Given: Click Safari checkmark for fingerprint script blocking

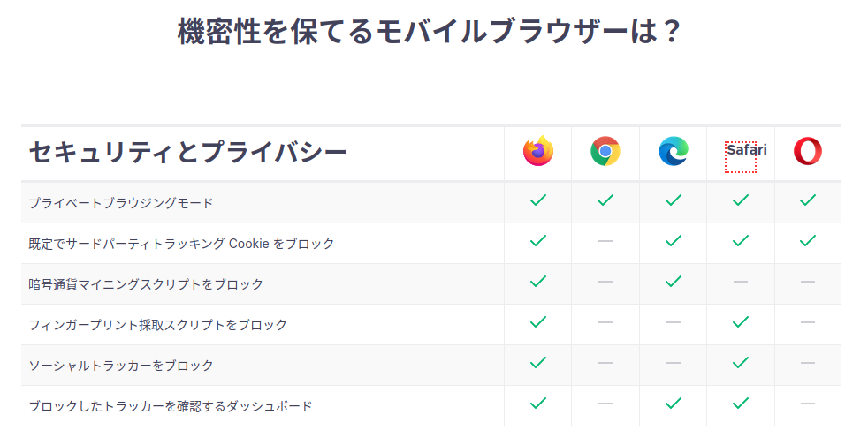Looking at the screenshot, I should (x=741, y=322).
